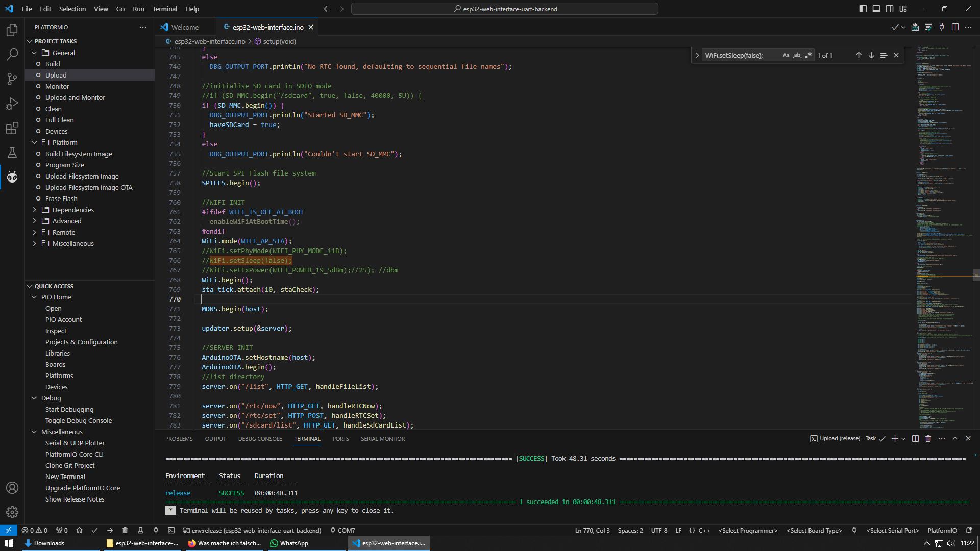Open Projects & Configuration in PIO Home
This screenshot has width=980, height=551.
[81, 342]
